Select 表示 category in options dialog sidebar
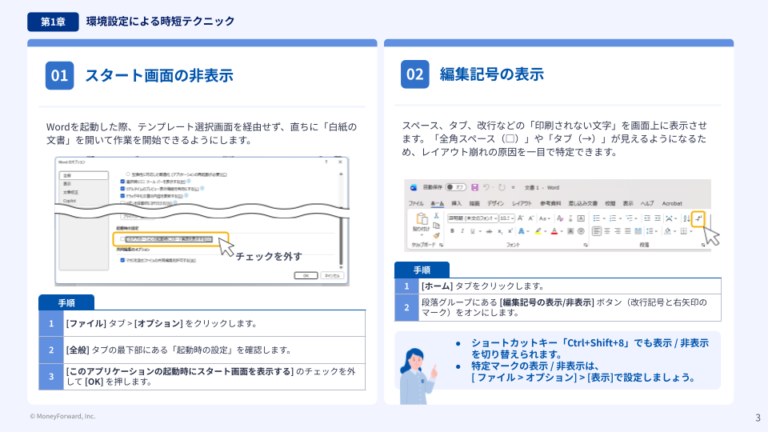The height and width of the screenshot is (432, 768). (x=67, y=184)
